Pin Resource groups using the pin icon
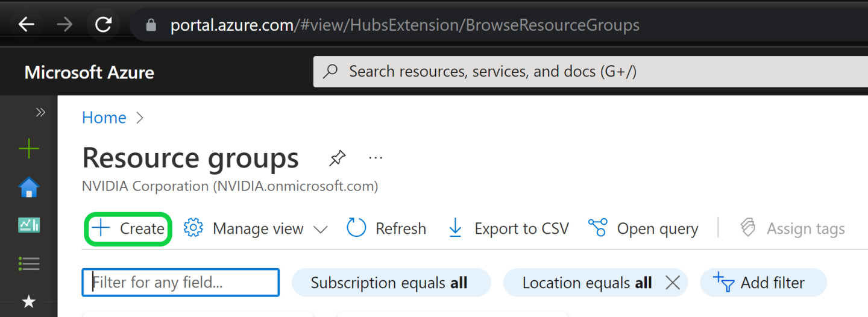Viewport: 868px width, 317px height. click(x=337, y=158)
